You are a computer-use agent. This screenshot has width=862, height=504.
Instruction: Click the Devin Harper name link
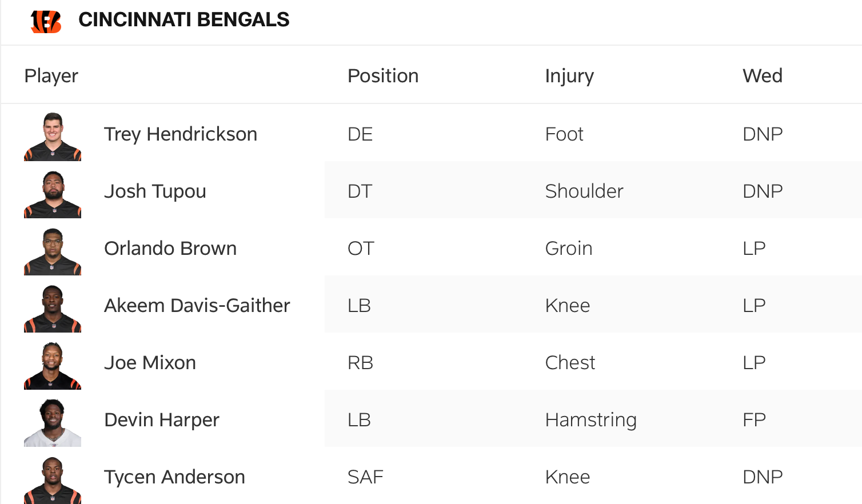(x=162, y=420)
